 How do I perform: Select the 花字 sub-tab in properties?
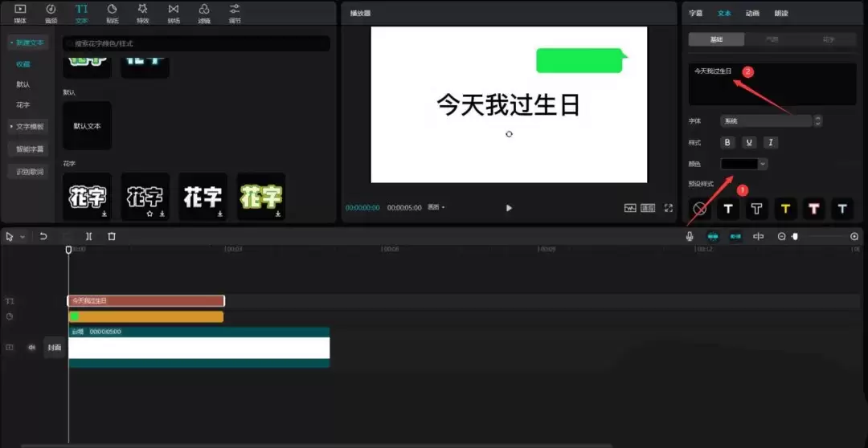click(x=829, y=39)
